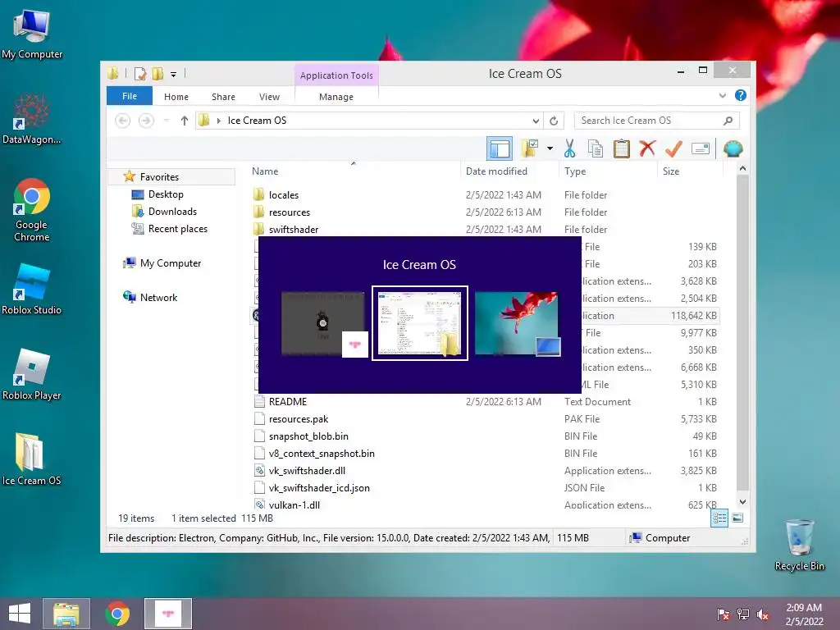The width and height of the screenshot is (840, 630).
Task: Click the new folder toolbar icon
Action: [530, 148]
